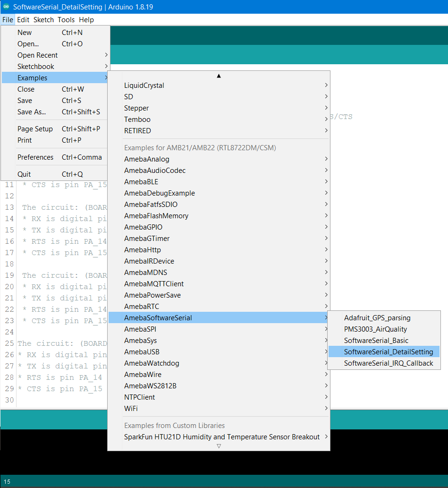448x488 pixels.
Task: Choose Close from the File menu
Action: tap(55, 89)
